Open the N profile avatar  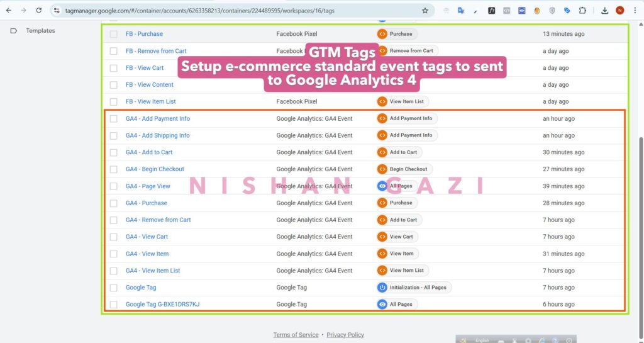(619, 11)
